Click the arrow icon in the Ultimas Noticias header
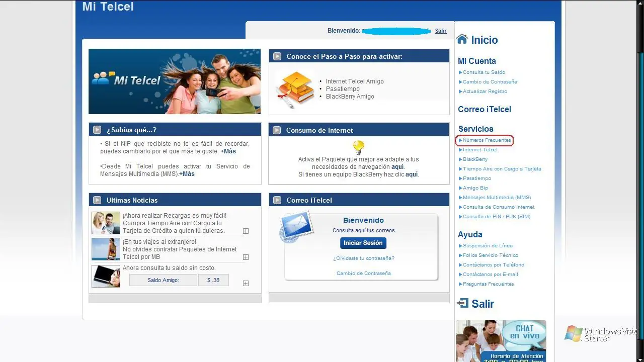Viewport: 644px width, 362px height. (97, 200)
